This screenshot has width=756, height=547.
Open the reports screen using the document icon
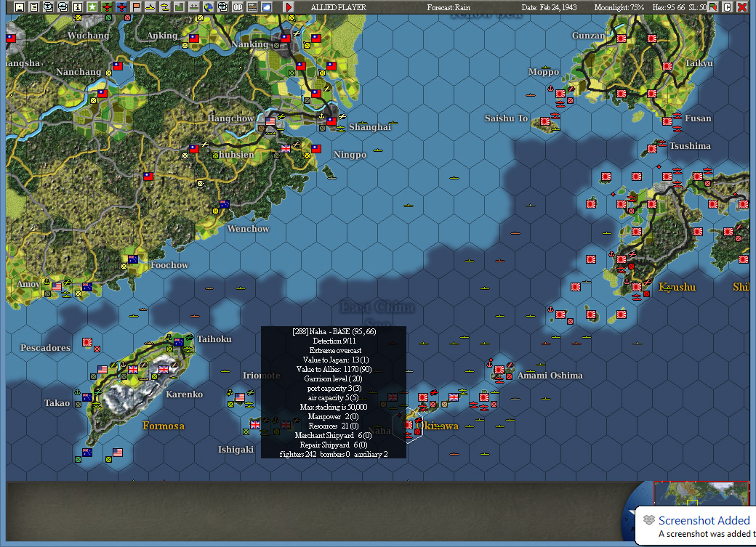[35, 7]
